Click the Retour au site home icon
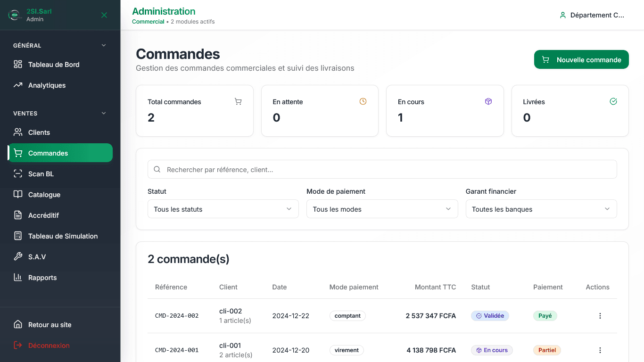 (x=18, y=324)
